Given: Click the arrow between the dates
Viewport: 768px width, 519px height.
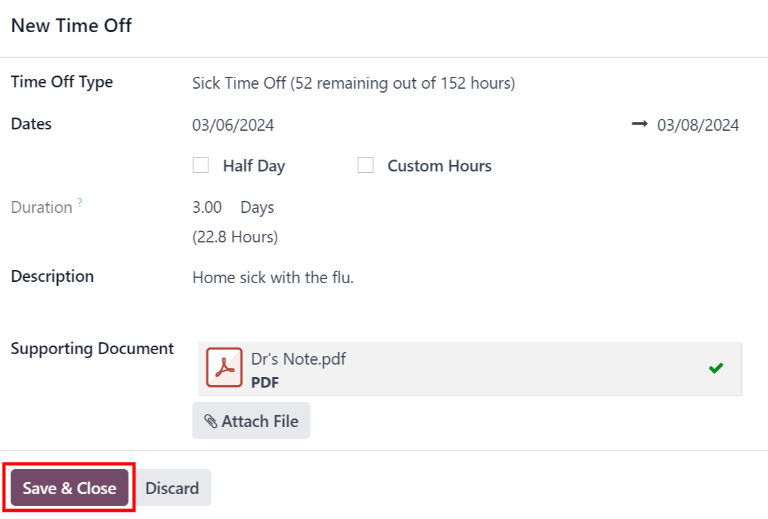Looking at the screenshot, I should (640, 125).
